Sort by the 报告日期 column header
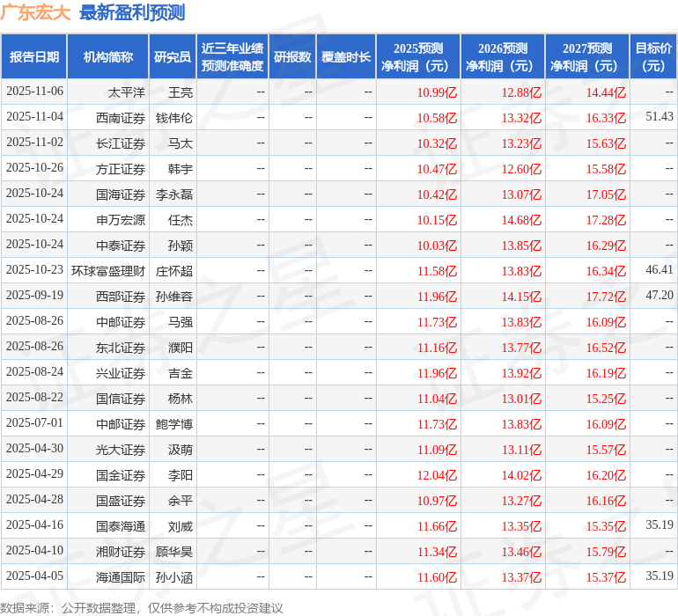The height and width of the screenshot is (616, 678). 34,57
